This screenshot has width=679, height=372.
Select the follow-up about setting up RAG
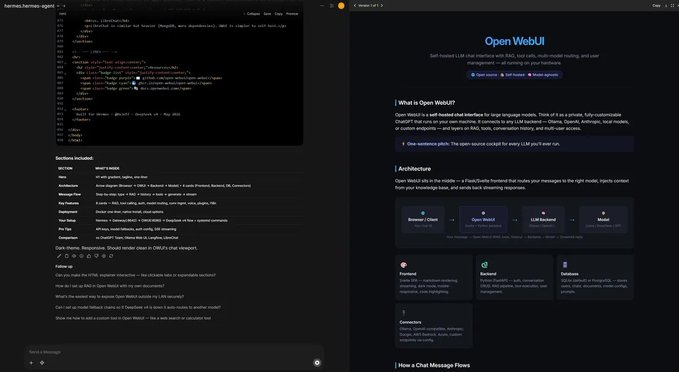110,286
